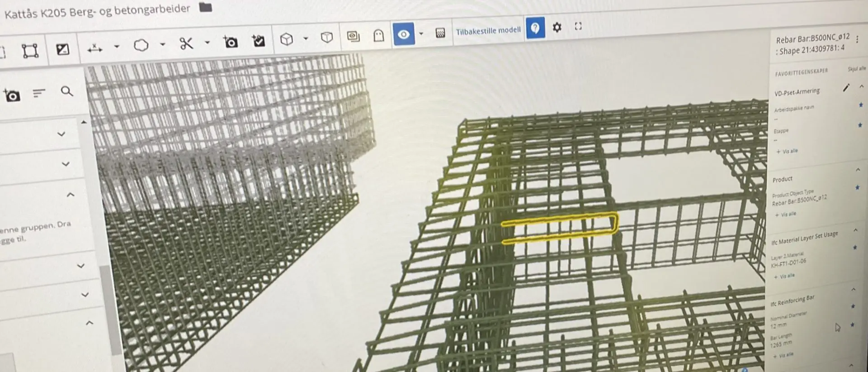Open the scissors tool dropdown arrow
Screen dimensions: 868x372
(208, 43)
